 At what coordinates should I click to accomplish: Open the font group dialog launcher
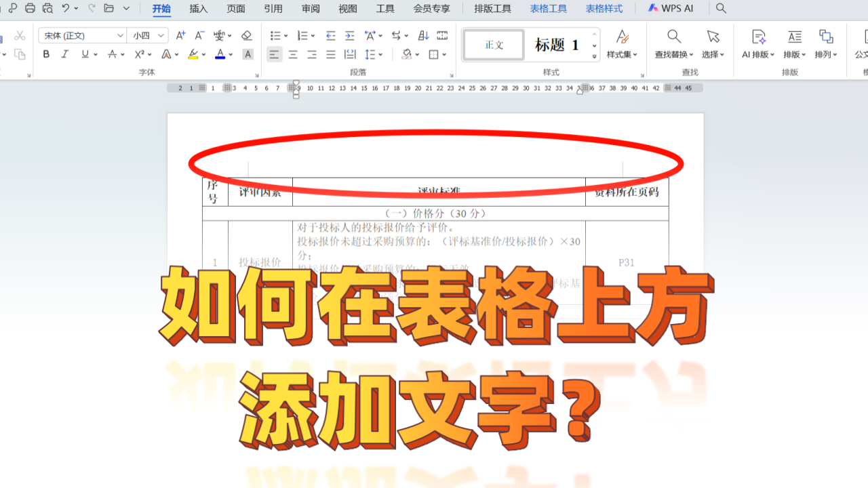257,75
